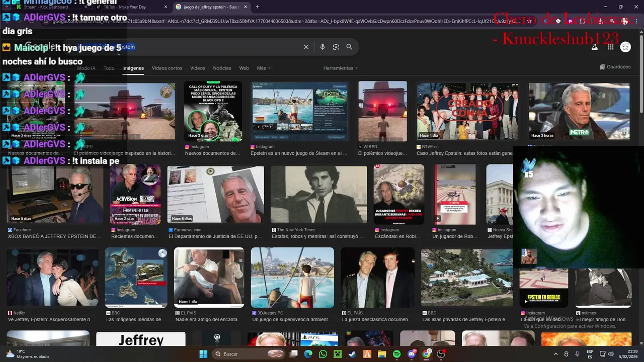Select the Vídeos cortos filter
The height and width of the screenshot is (362, 644).
[167, 68]
